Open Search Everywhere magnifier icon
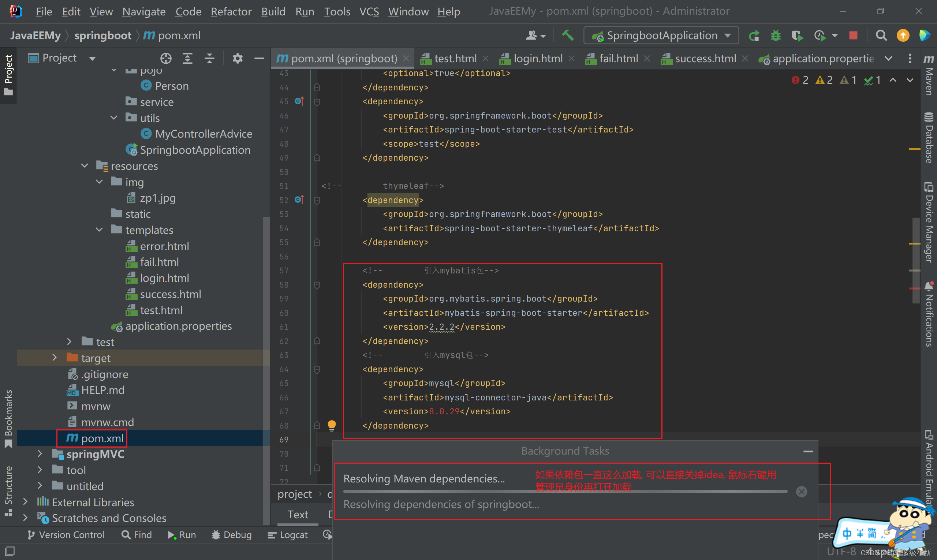Image resolution: width=937 pixels, height=560 pixels. coord(881,36)
